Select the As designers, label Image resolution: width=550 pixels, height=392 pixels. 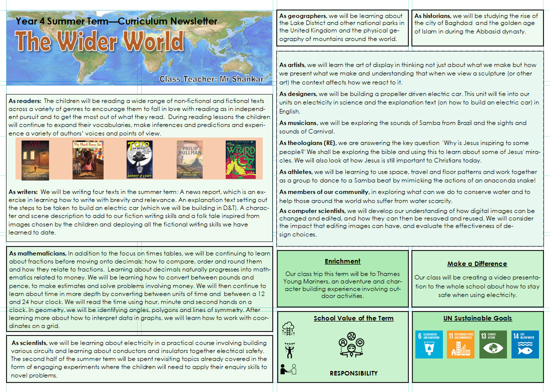(x=298, y=94)
